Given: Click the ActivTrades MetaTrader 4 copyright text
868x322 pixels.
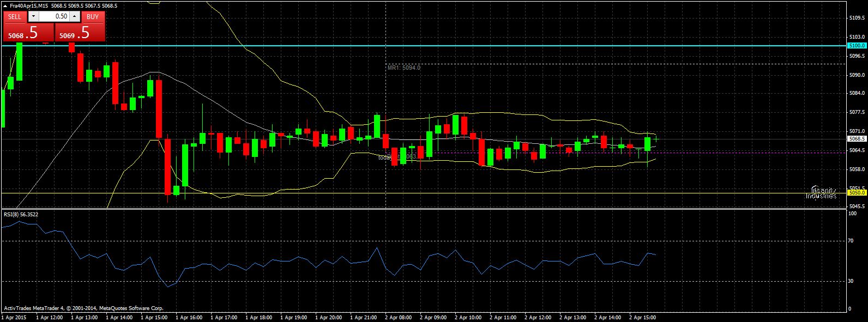Looking at the screenshot, I should (83, 308).
